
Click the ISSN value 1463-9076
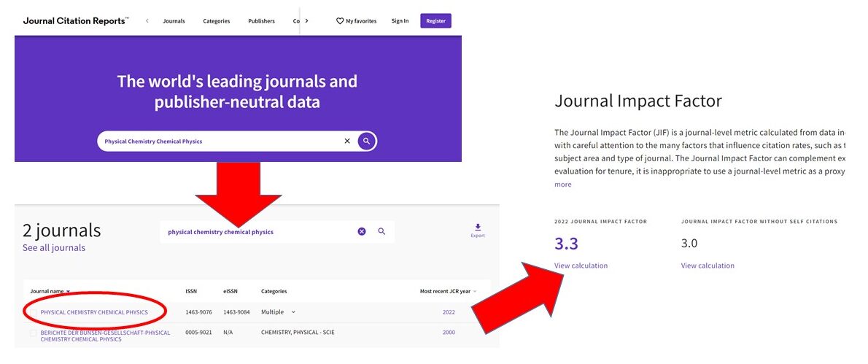pos(198,312)
